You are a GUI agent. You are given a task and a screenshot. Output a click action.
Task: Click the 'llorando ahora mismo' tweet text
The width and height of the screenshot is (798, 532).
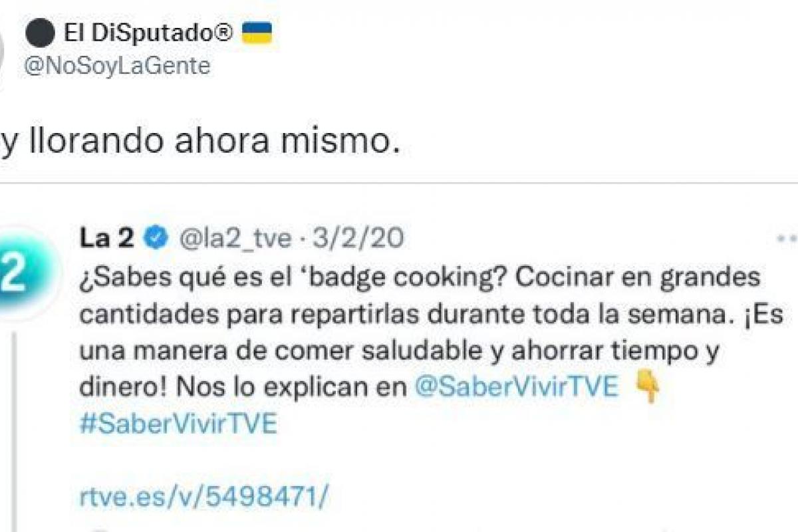[200, 141]
